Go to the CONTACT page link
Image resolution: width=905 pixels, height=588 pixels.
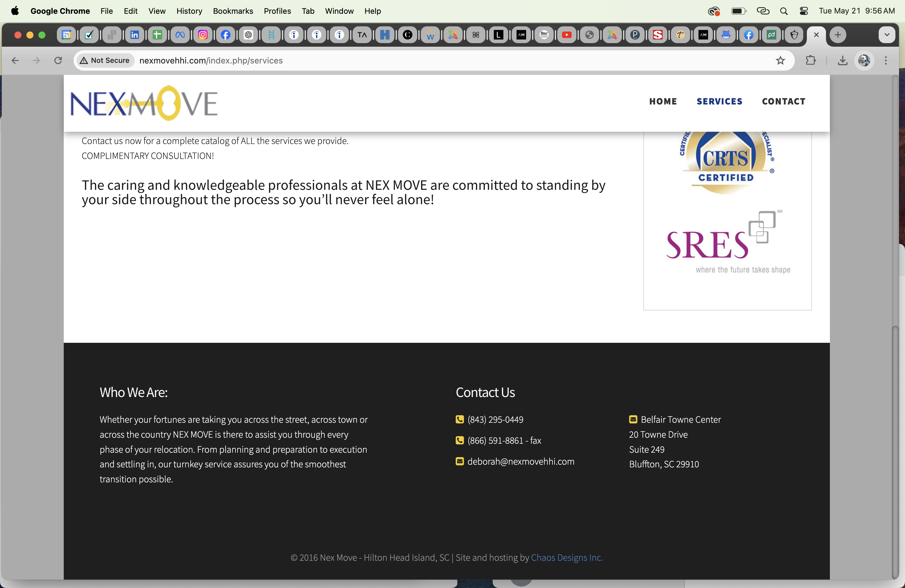[783, 101]
